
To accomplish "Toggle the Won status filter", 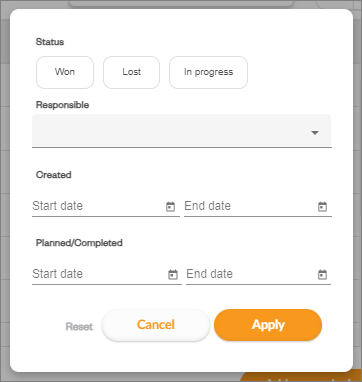I will pos(65,72).
